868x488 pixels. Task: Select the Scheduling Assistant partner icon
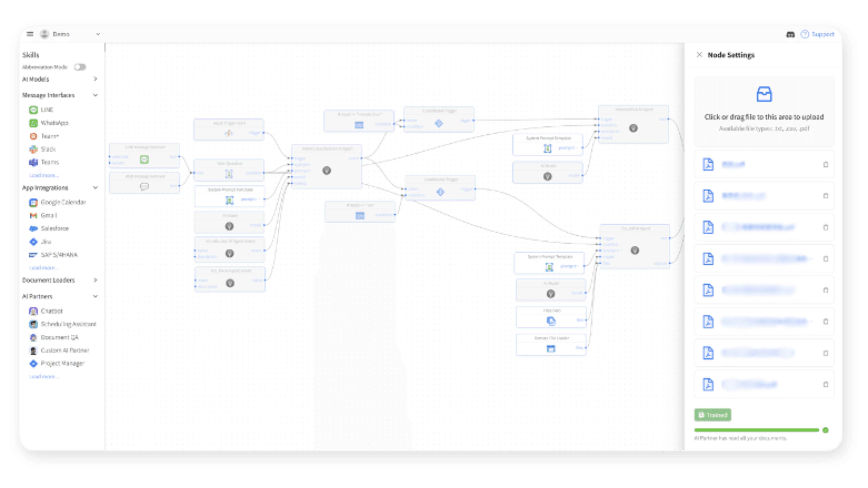(33, 324)
